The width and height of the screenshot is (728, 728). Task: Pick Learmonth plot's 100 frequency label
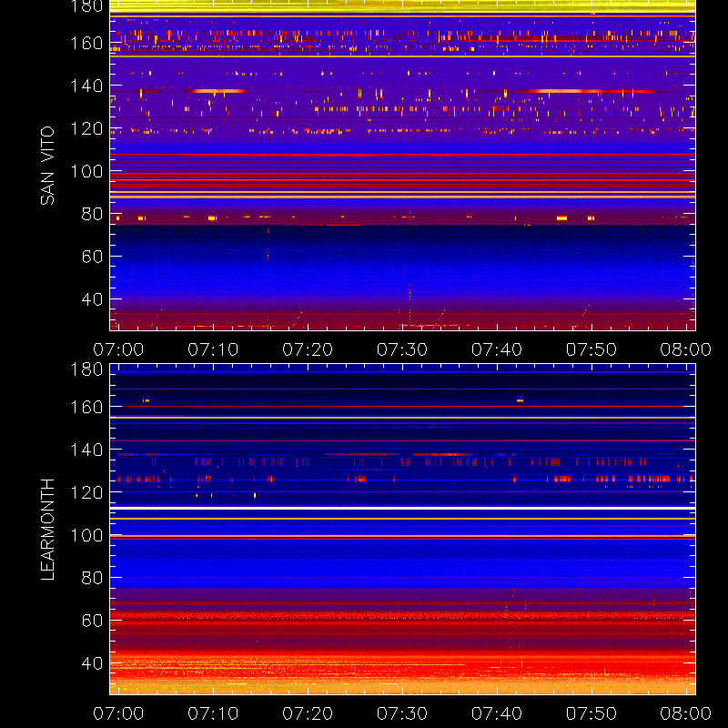pos(86,535)
